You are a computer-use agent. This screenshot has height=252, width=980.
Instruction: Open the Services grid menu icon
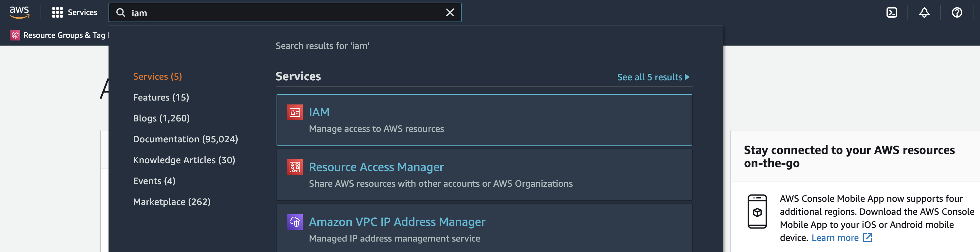point(57,12)
